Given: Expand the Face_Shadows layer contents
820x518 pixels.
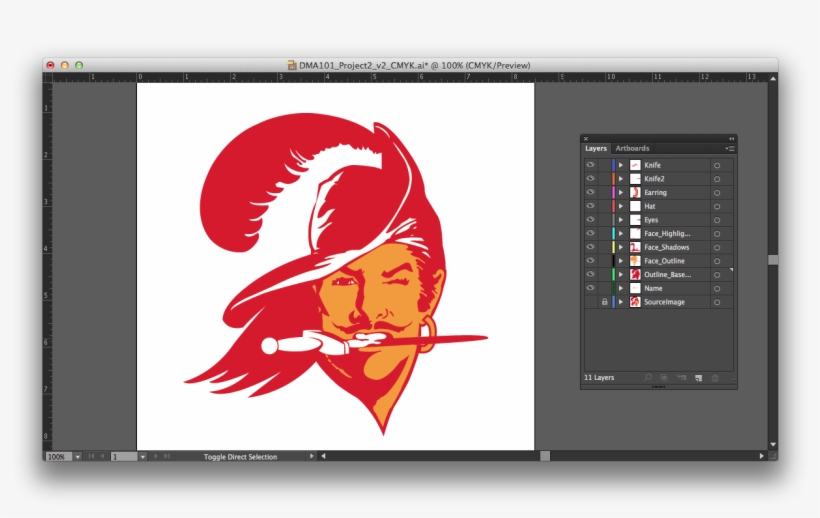Looking at the screenshot, I should [x=621, y=247].
